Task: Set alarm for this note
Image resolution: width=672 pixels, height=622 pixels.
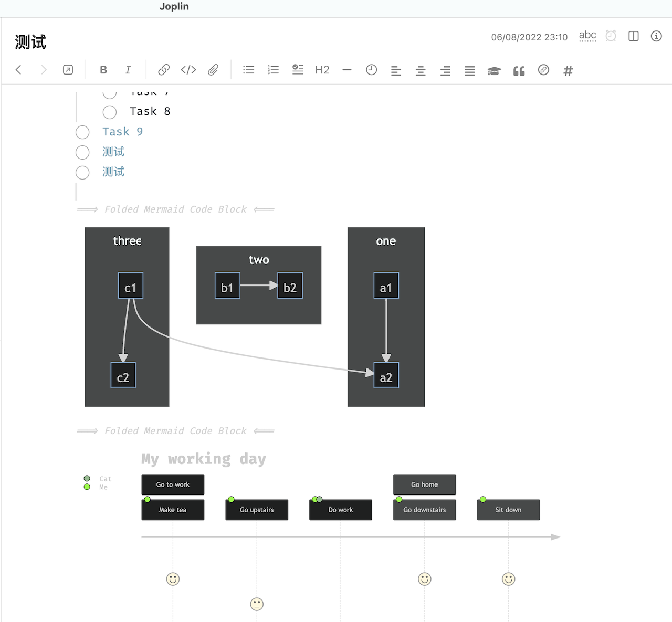Action: pos(611,36)
